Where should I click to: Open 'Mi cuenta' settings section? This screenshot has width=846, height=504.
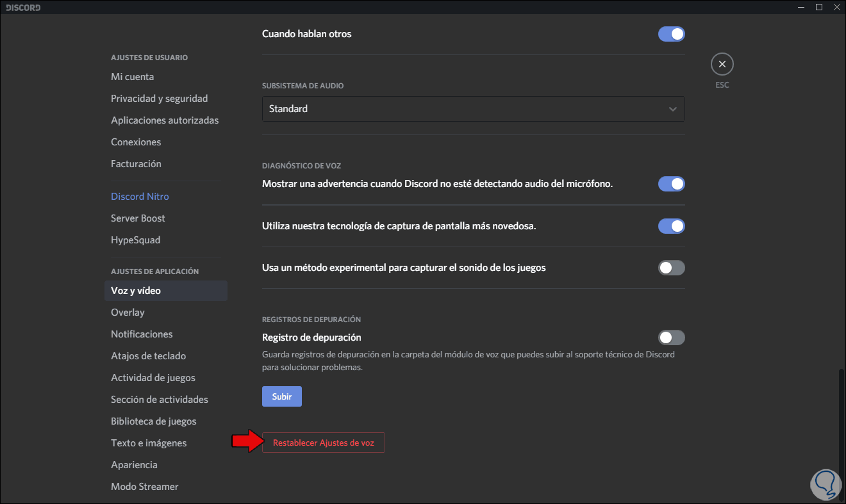coord(132,77)
